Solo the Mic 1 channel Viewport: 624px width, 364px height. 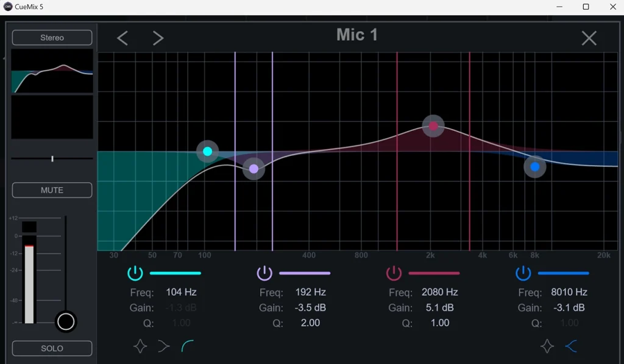click(52, 348)
